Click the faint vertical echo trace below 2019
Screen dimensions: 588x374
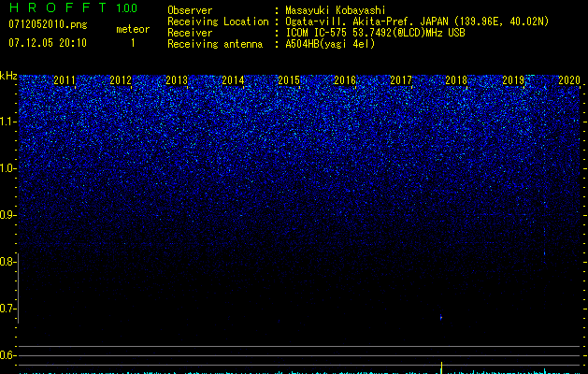[544, 244]
